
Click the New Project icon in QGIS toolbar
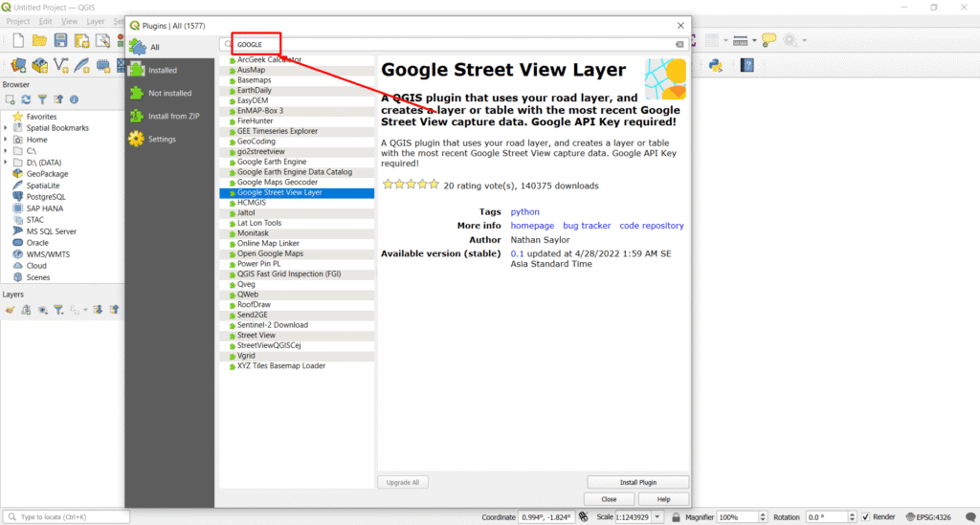pos(18,41)
